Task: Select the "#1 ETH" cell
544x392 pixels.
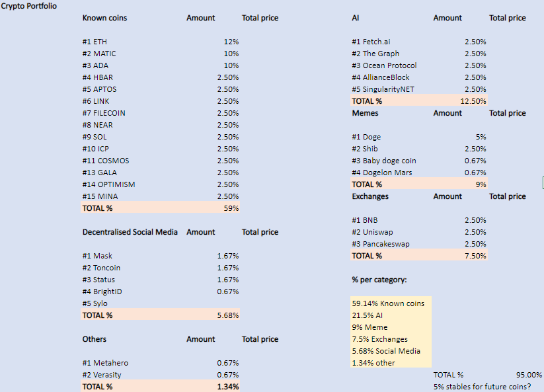Action: tap(95, 42)
